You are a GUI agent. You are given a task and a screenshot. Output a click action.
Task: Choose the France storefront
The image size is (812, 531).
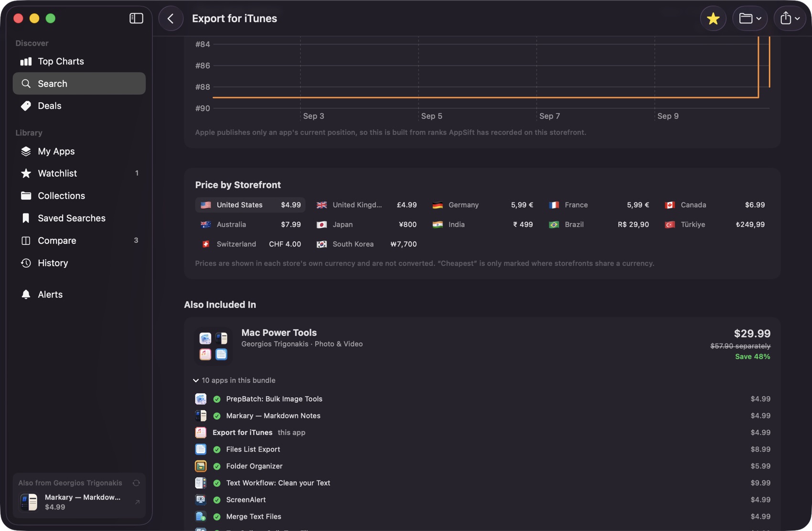point(598,205)
